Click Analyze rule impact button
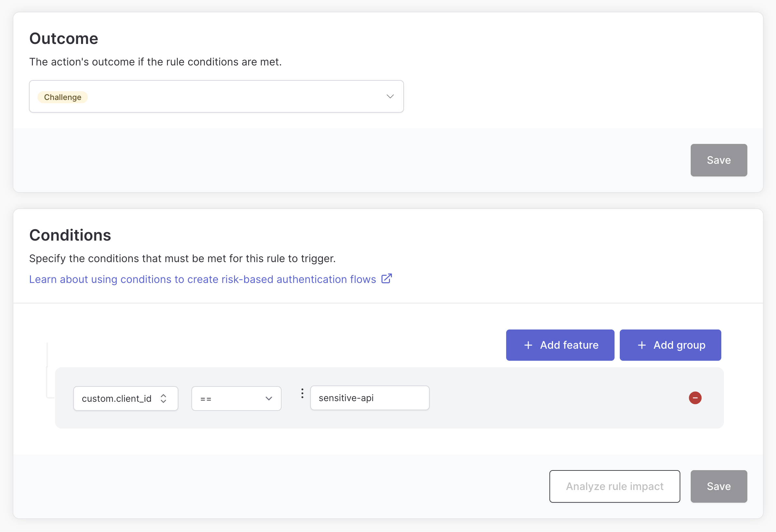Image resolution: width=776 pixels, height=532 pixels. (x=615, y=486)
